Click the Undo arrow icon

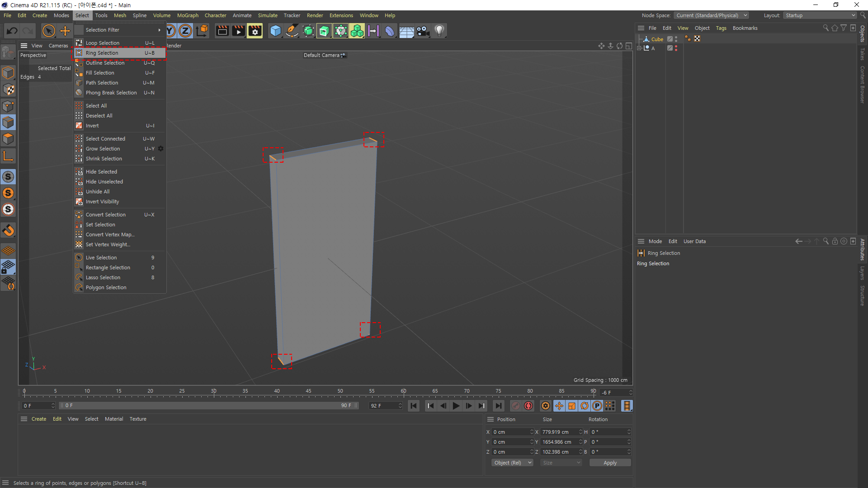(x=12, y=31)
